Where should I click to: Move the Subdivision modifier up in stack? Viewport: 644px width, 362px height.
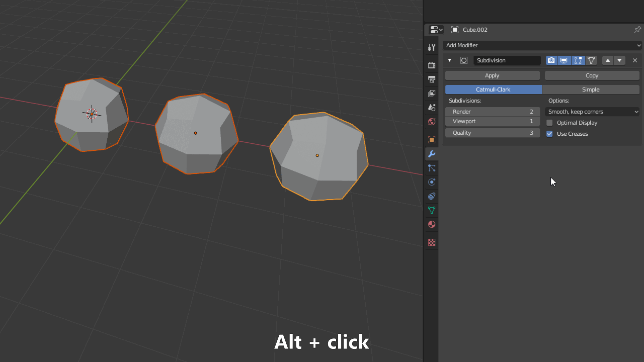pyautogui.click(x=608, y=60)
